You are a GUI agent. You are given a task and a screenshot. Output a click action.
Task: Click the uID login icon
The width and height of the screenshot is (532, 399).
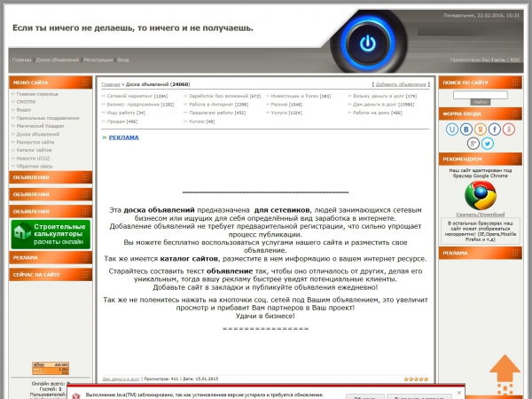tap(452, 129)
